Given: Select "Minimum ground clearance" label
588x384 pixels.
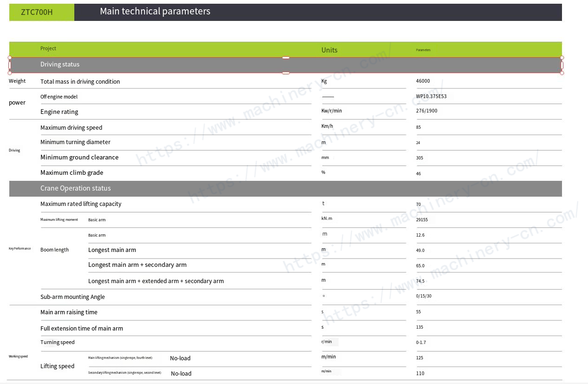Looking at the screenshot, I should coord(79,157).
